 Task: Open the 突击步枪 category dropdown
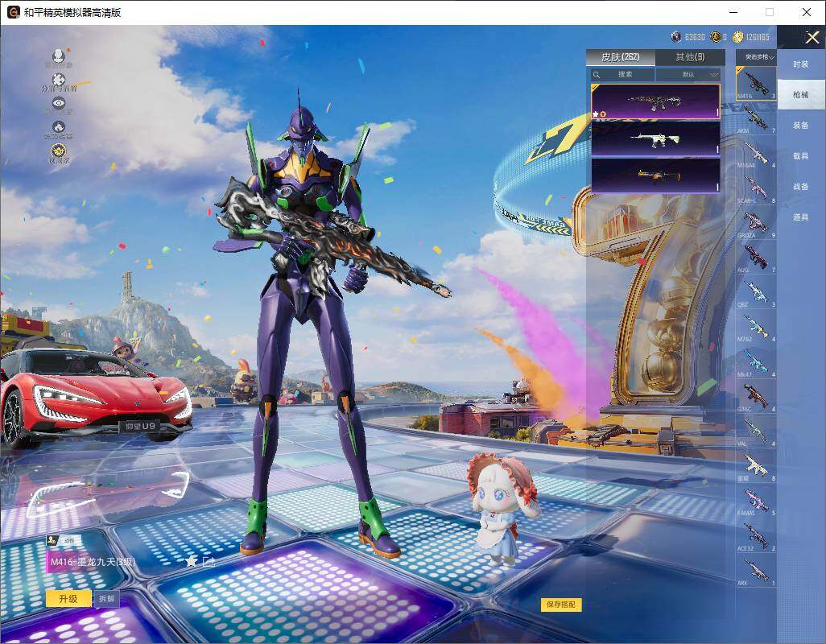[756, 56]
